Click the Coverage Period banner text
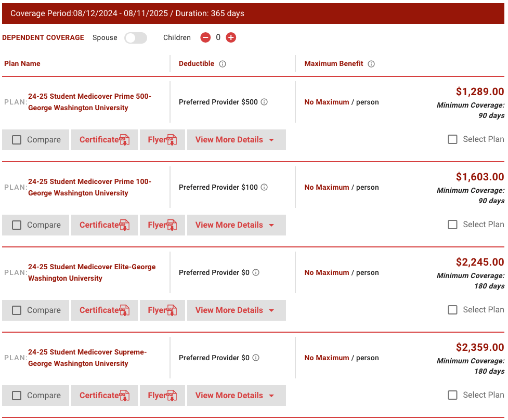 [127, 14]
